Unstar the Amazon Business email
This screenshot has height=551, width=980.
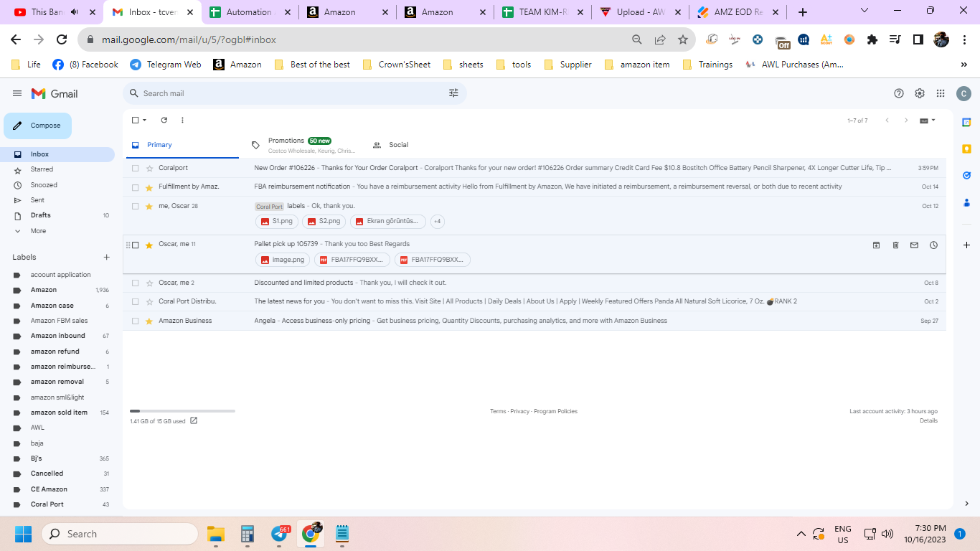pyautogui.click(x=149, y=321)
